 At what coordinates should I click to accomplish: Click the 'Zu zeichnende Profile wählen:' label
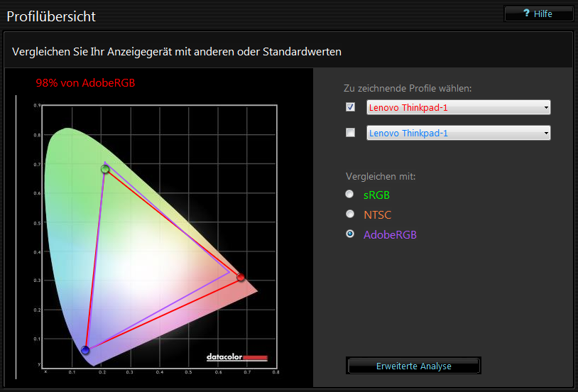(408, 89)
